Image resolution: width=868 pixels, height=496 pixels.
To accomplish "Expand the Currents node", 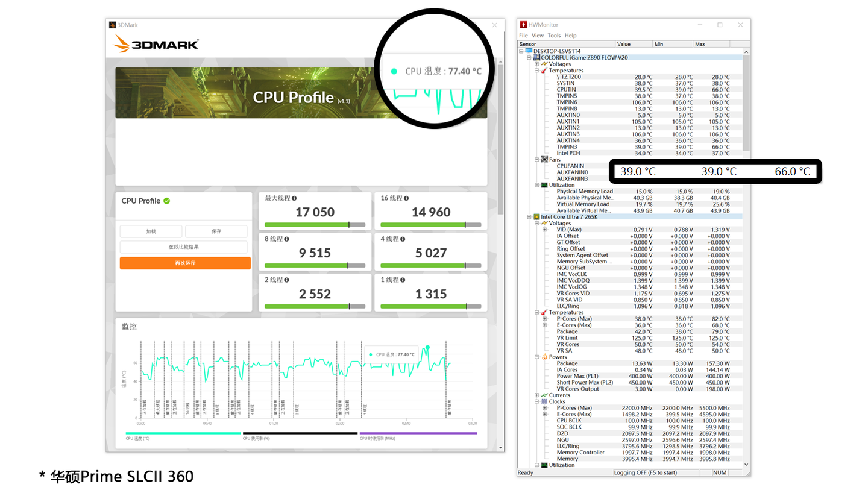I will (x=536, y=395).
